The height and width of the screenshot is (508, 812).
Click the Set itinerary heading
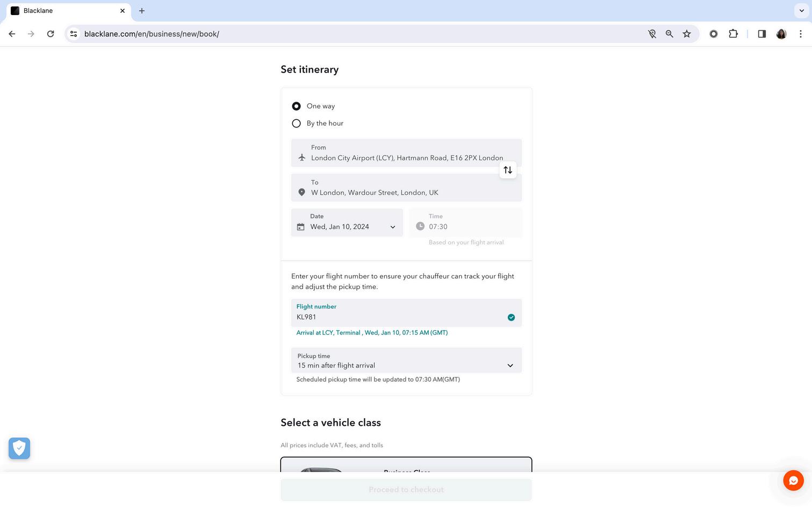[x=310, y=69]
